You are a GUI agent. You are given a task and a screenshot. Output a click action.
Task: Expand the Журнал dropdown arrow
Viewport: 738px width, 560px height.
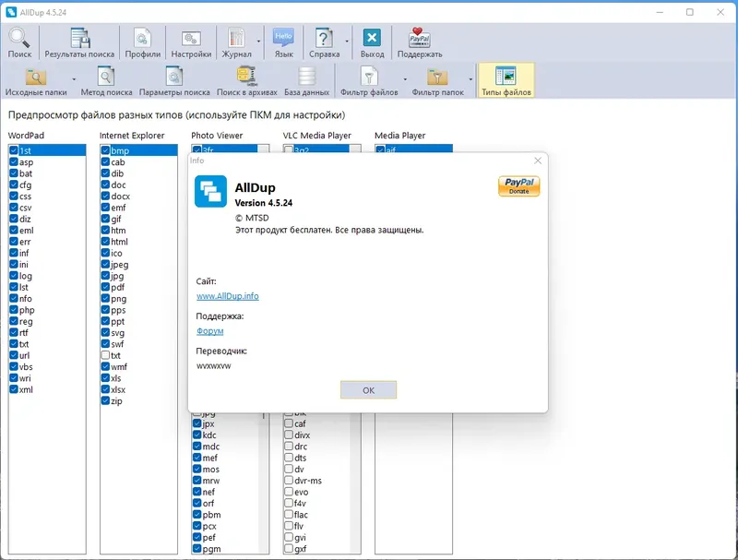pos(258,42)
